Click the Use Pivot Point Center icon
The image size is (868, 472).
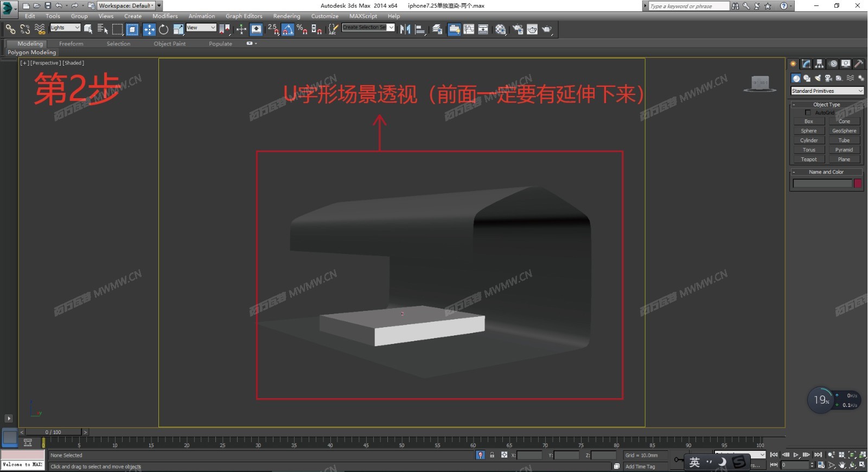point(225,29)
